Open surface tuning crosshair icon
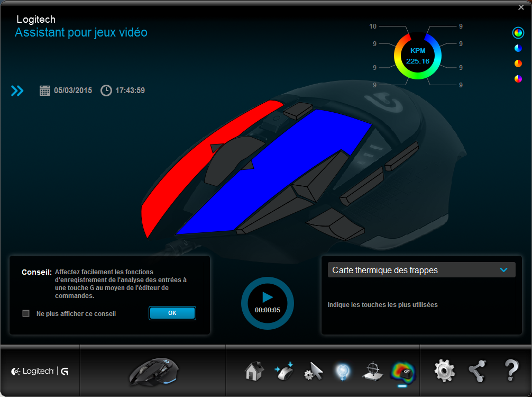This screenshot has width=532, height=397. click(372, 371)
